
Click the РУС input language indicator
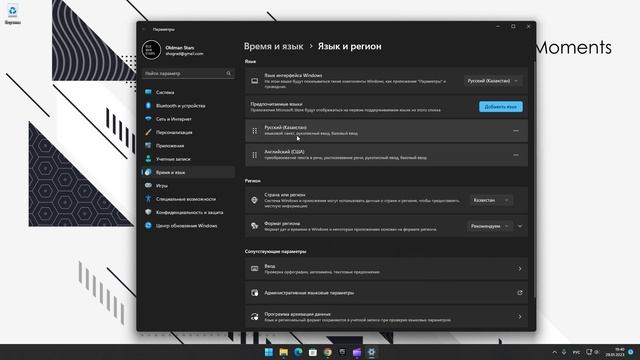point(576,352)
